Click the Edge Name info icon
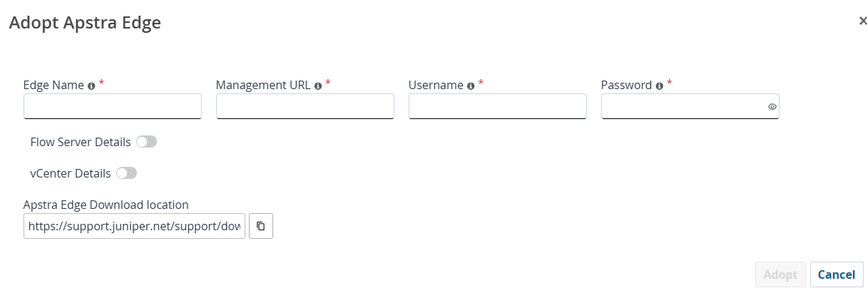The width and height of the screenshot is (868, 293). (x=91, y=86)
